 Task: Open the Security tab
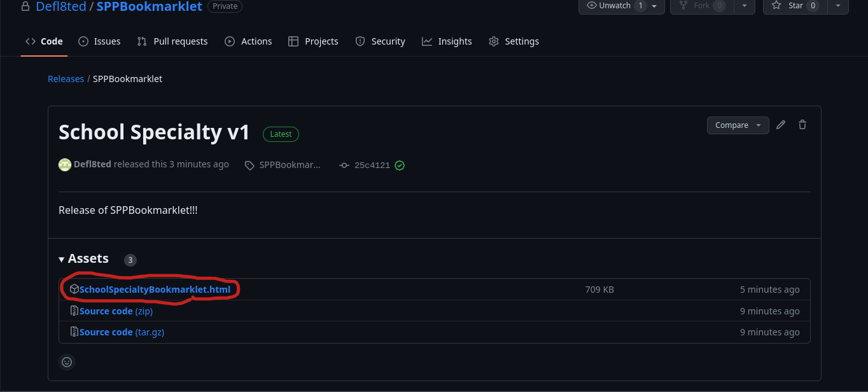point(380,41)
